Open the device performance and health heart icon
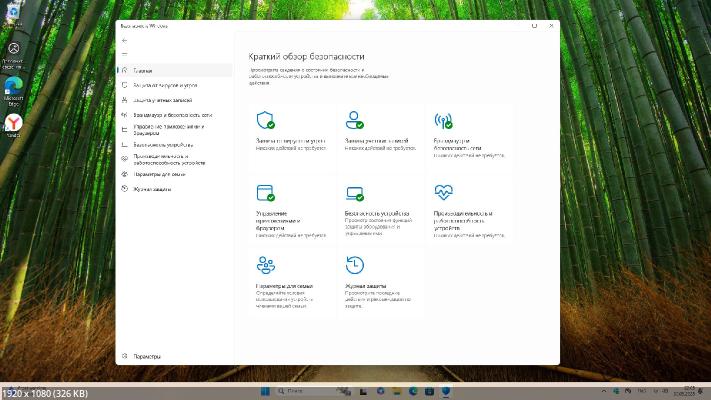 [442, 192]
